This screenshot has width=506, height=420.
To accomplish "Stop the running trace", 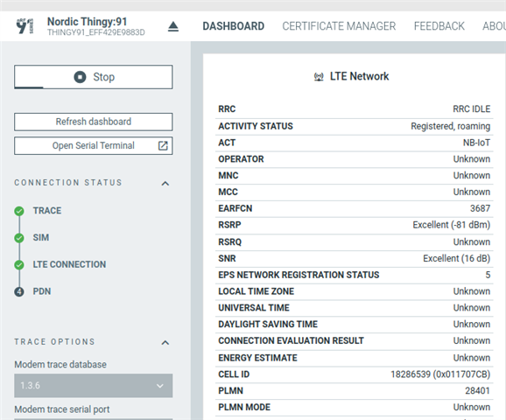I will (x=94, y=77).
